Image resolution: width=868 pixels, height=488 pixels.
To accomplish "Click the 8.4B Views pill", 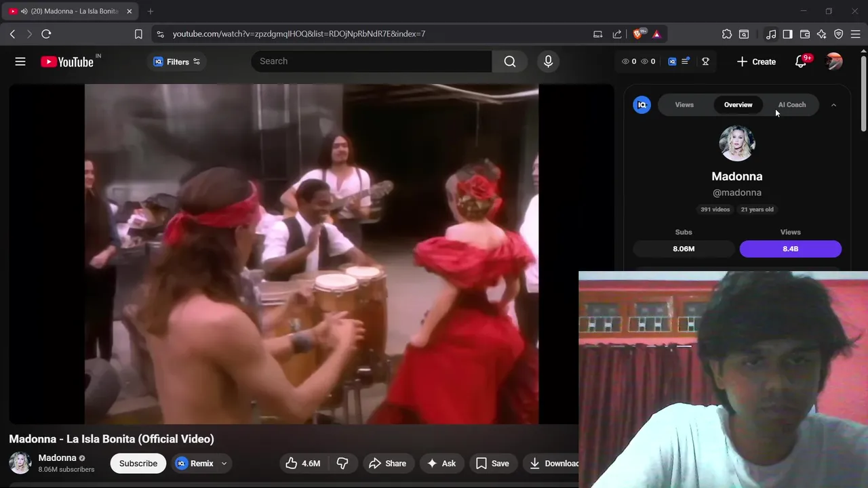I will tap(790, 249).
